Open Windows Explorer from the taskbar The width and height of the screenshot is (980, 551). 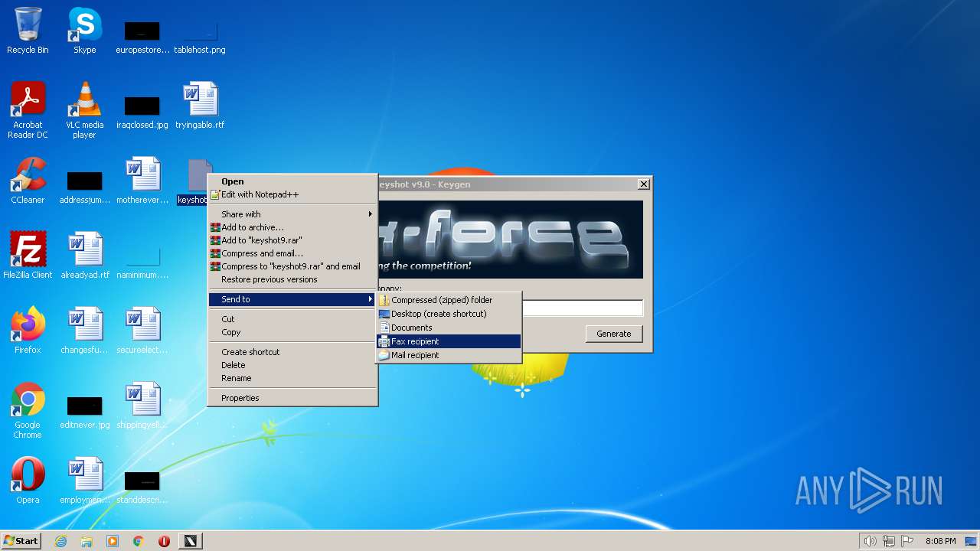coord(87,541)
